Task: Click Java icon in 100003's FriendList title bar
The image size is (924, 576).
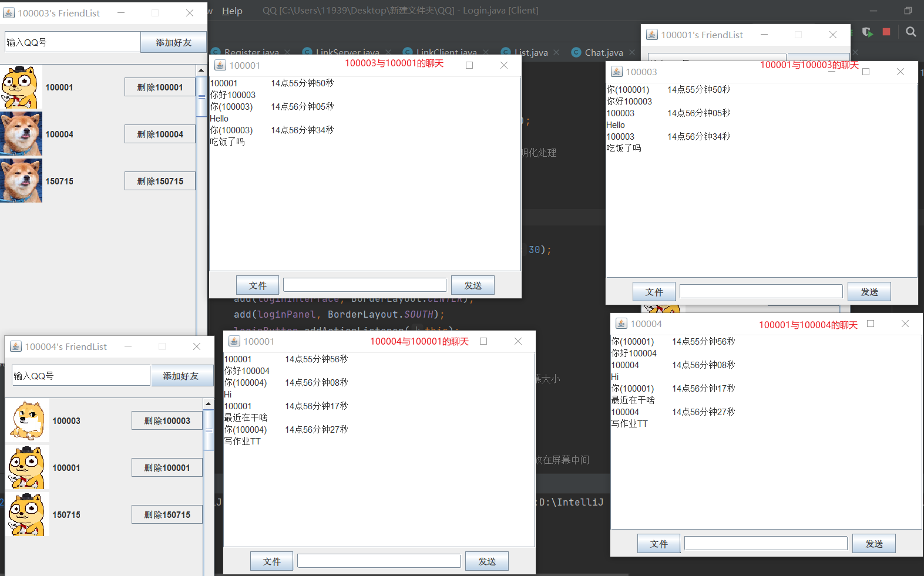Action: point(9,13)
